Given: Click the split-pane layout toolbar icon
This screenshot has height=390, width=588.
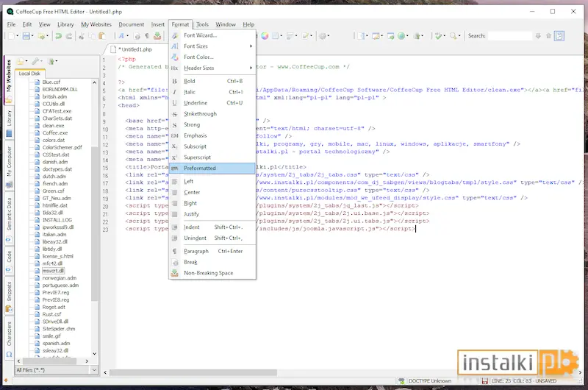Looking at the screenshot, I should click(361, 36).
